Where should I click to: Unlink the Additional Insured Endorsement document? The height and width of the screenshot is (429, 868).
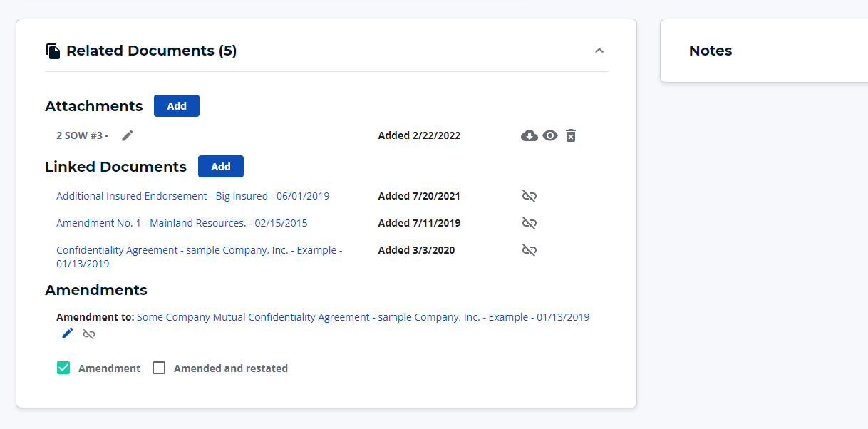(x=529, y=196)
